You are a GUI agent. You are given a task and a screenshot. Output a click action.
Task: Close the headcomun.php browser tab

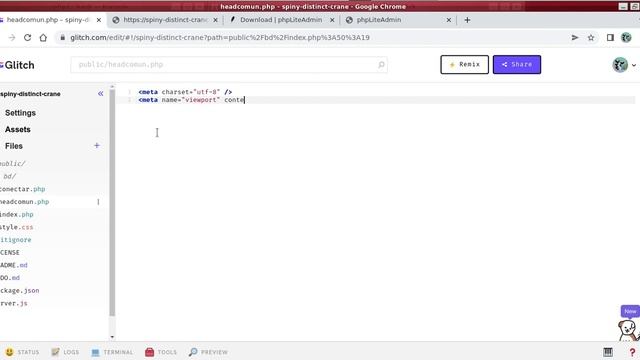click(99, 20)
